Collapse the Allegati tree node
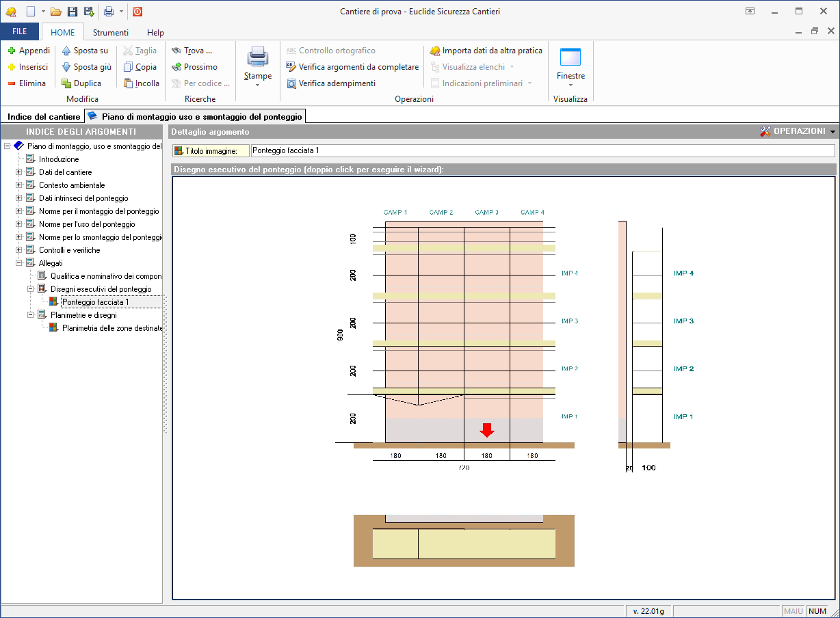Image resolution: width=840 pixels, height=618 pixels. [x=19, y=263]
